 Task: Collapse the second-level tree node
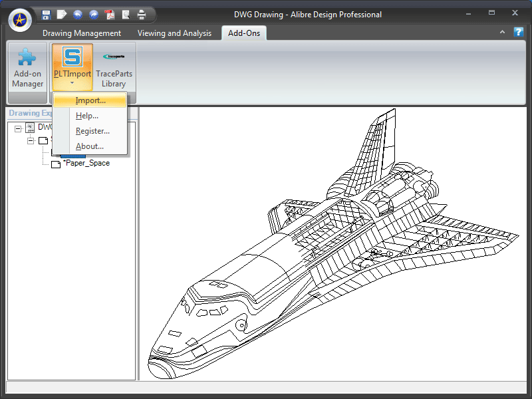[31, 140]
